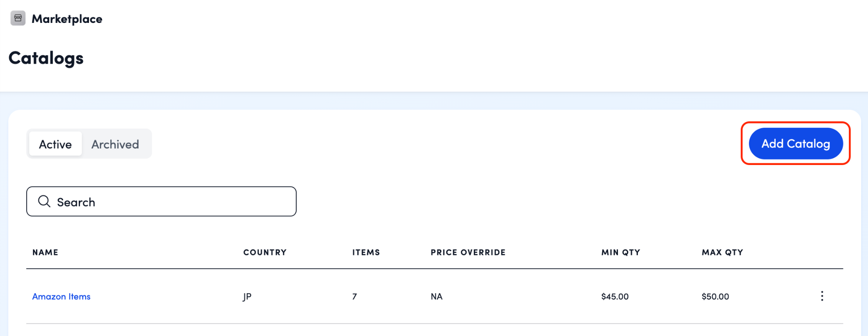Click the Marketplace storefront icon
This screenshot has width=868, height=336.
[x=18, y=18]
